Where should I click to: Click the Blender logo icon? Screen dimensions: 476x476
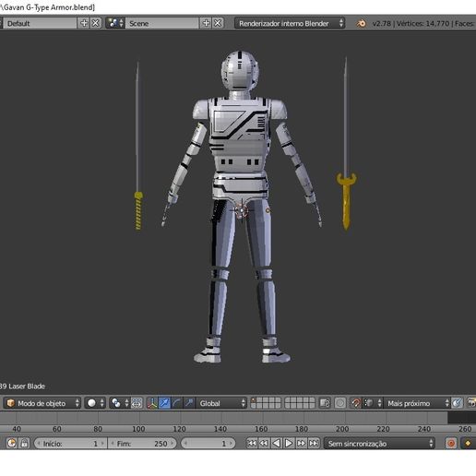click(x=361, y=23)
